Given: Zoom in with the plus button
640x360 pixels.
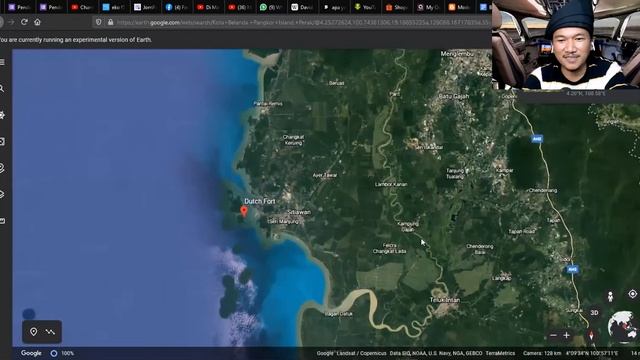Looking at the screenshot, I should 567,336.
